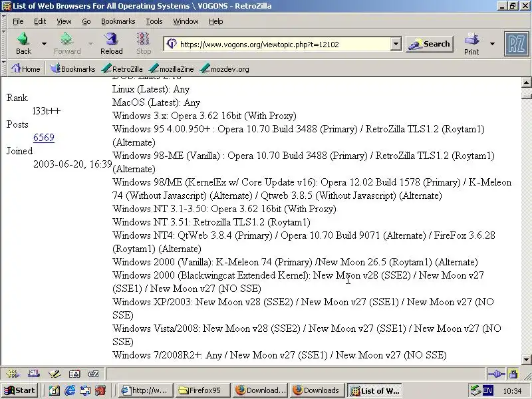The height and width of the screenshot is (399, 532).
Task: Open the Go menu
Action: click(x=86, y=21)
